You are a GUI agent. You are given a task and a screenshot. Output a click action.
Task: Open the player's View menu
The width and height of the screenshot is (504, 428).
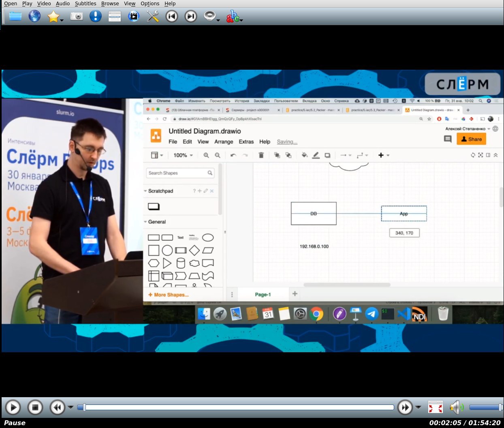point(130,3)
